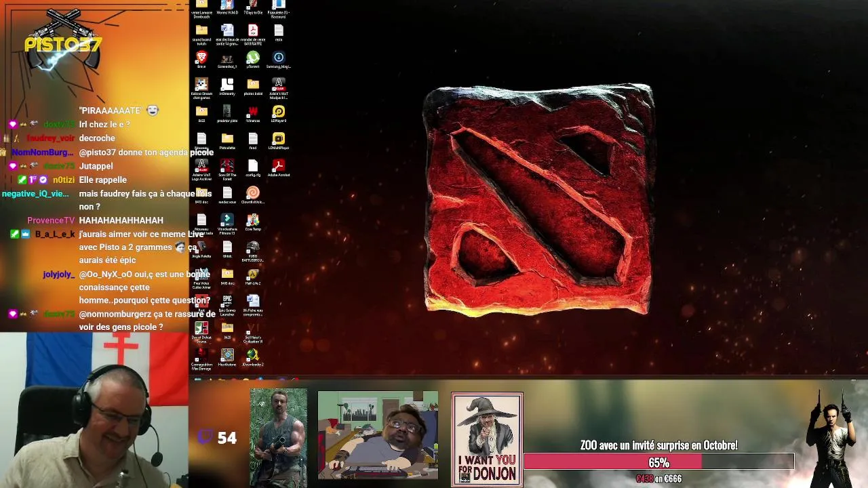This screenshot has height=488, width=868.
Task: Open the Pisto folder beside 'food'
Action: tap(227, 142)
